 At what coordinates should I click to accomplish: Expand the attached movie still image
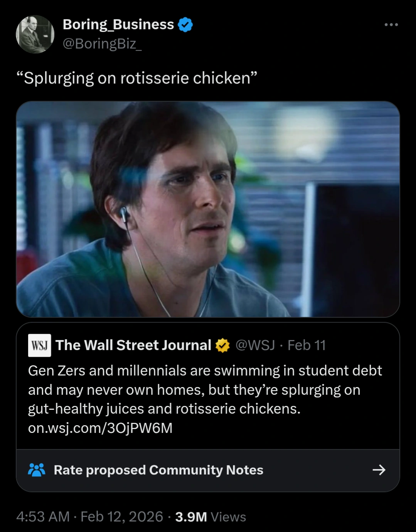pyautogui.click(x=208, y=209)
